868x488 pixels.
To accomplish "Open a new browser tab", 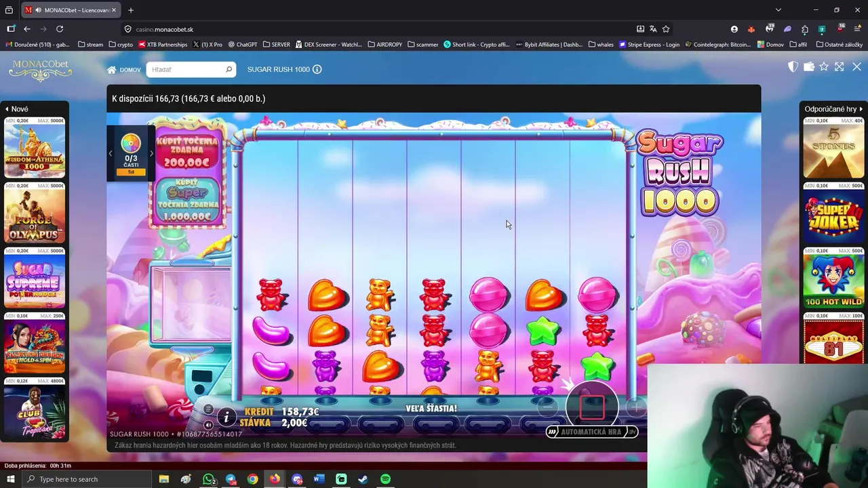I will coord(131,10).
